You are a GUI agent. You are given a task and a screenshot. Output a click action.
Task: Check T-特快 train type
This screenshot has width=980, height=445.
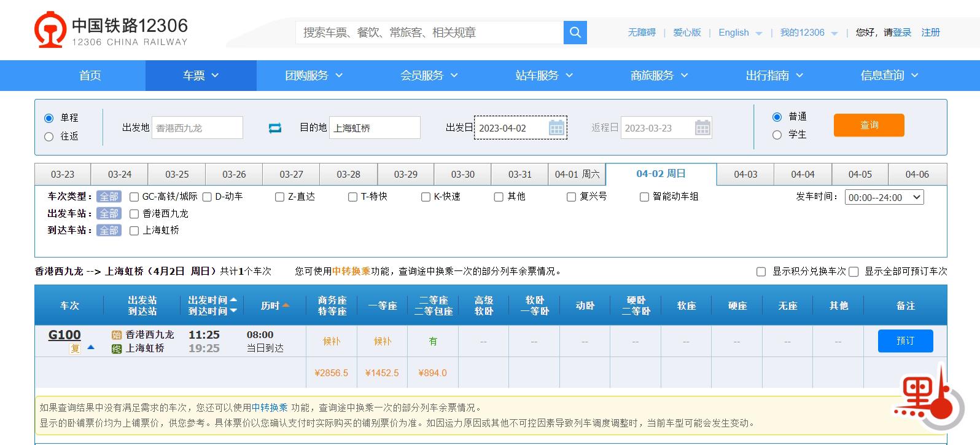(x=352, y=197)
